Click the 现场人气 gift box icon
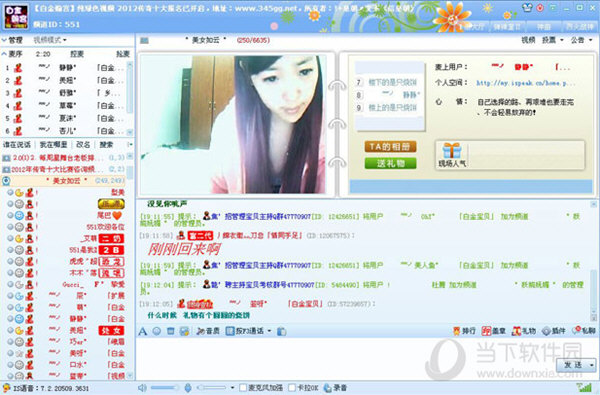The height and width of the screenshot is (395, 600). tap(452, 150)
